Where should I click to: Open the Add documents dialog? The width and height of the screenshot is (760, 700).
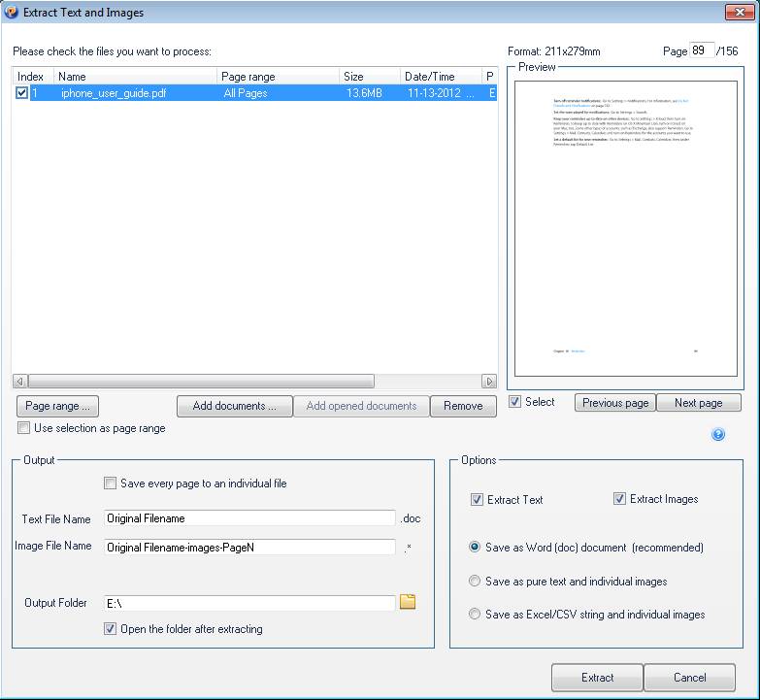pos(234,406)
